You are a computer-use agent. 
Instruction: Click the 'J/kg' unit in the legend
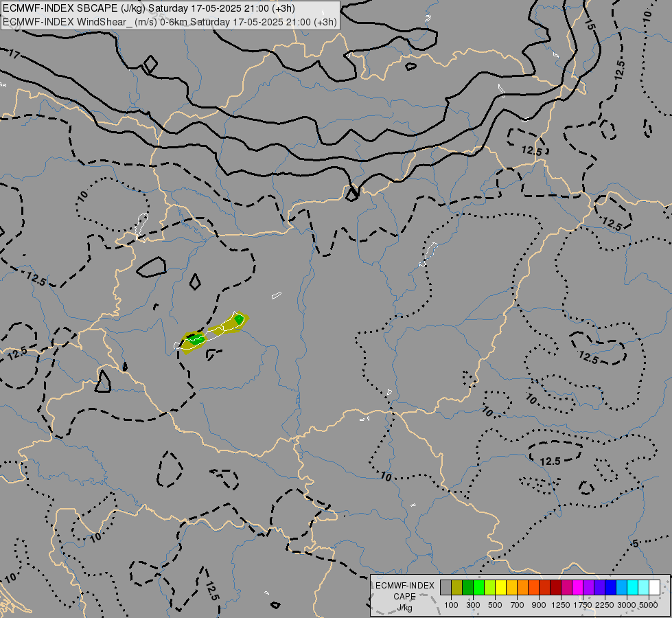coord(404,608)
